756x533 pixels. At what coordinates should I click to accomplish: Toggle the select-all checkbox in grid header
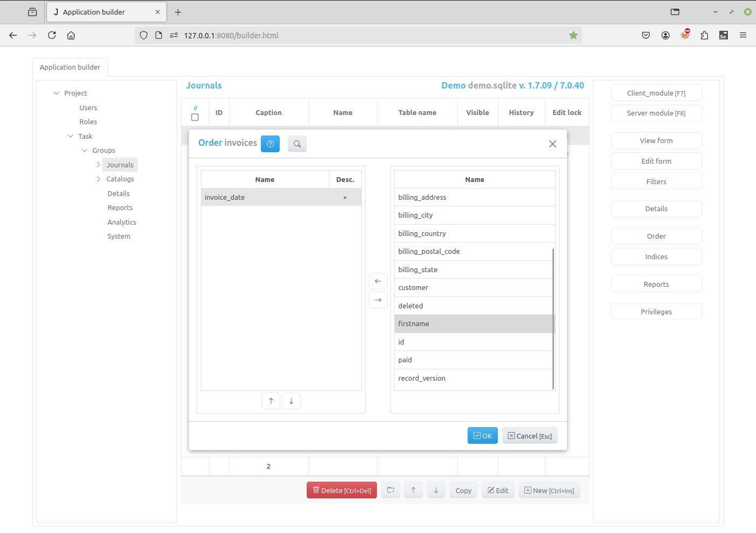(195, 117)
